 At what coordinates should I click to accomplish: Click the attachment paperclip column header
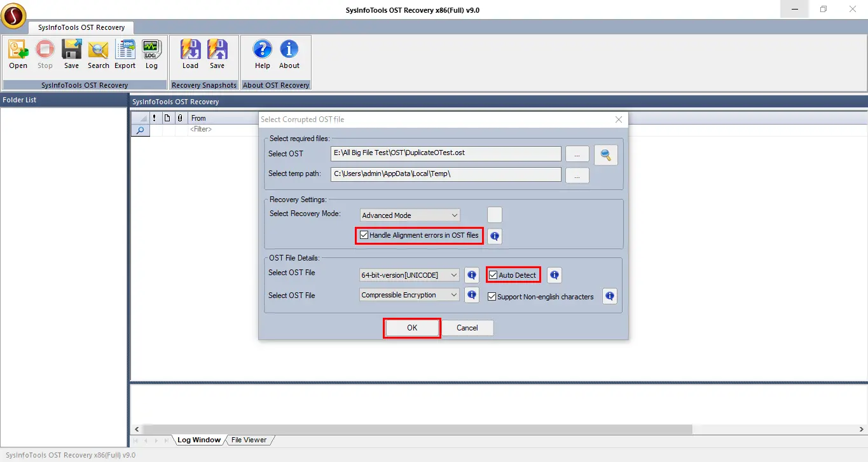[x=180, y=118]
